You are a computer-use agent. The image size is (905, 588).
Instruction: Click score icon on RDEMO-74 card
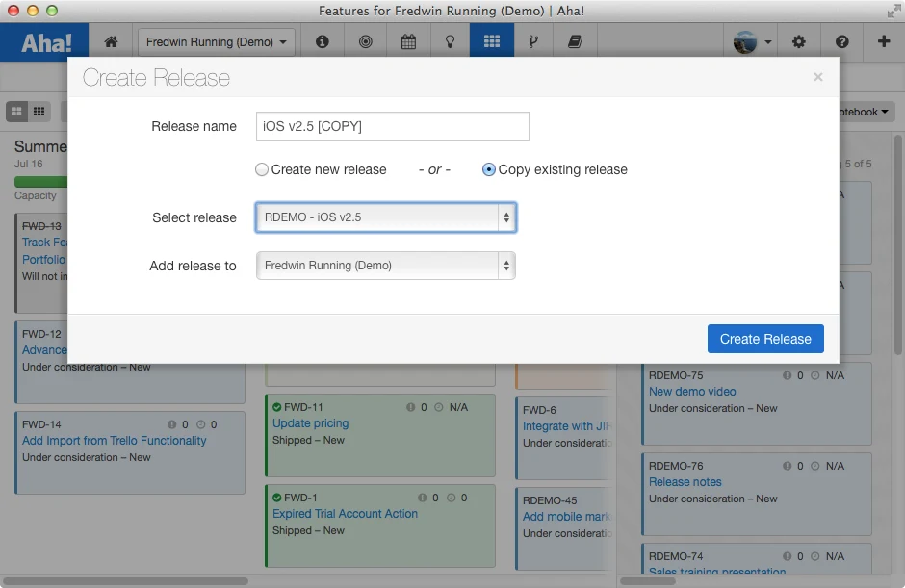[787, 556]
